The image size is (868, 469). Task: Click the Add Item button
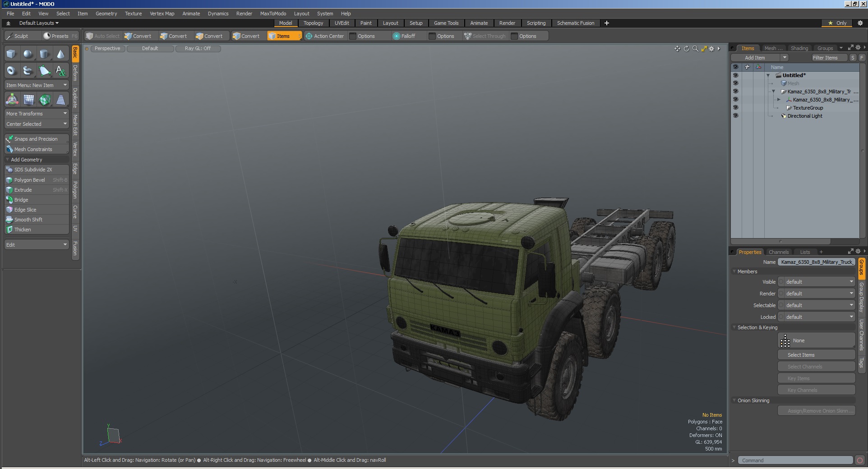tap(755, 58)
